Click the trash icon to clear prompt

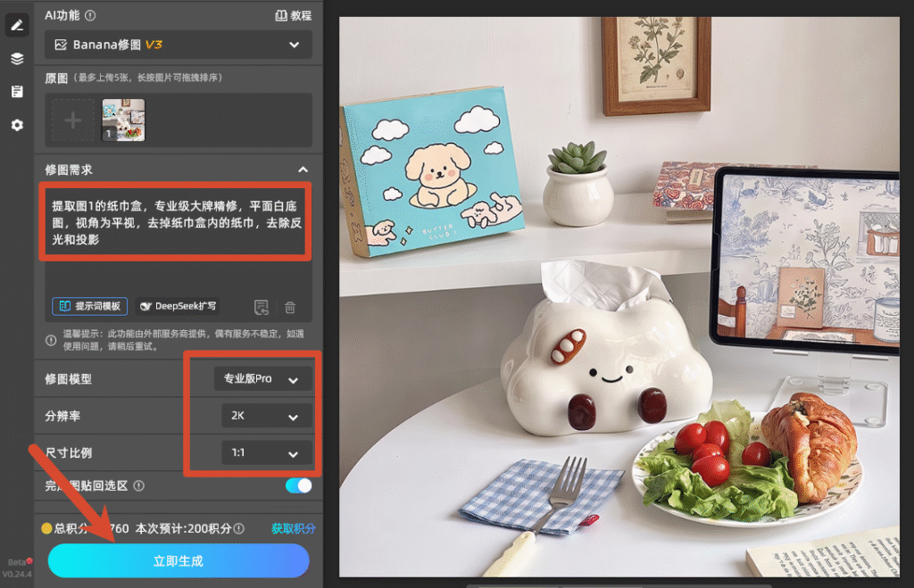290,307
